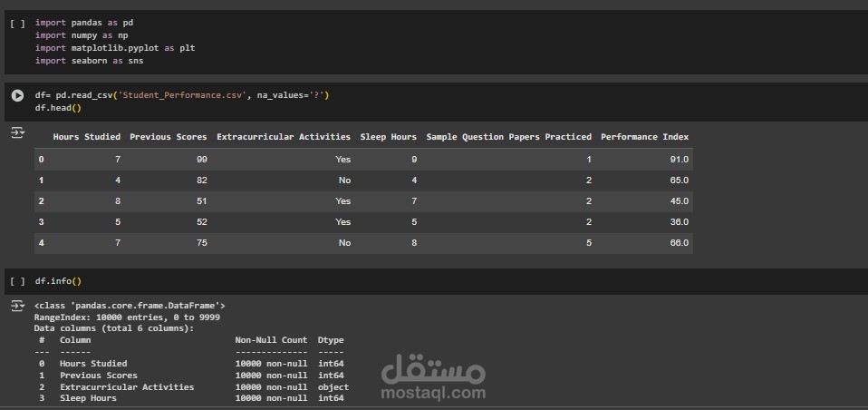
Task: Click Previous Scores value 75
Action: click(x=201, y=243)
